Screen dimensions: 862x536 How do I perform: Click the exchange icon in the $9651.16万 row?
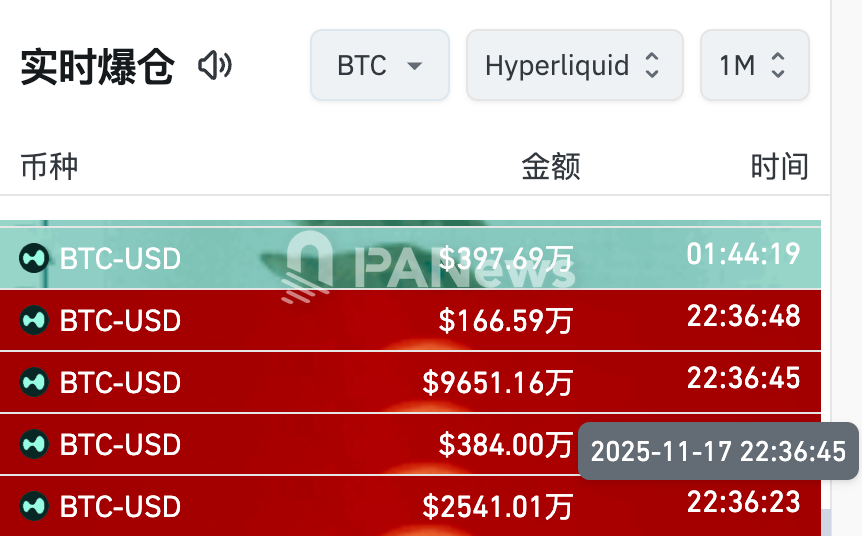coord(34,382)
